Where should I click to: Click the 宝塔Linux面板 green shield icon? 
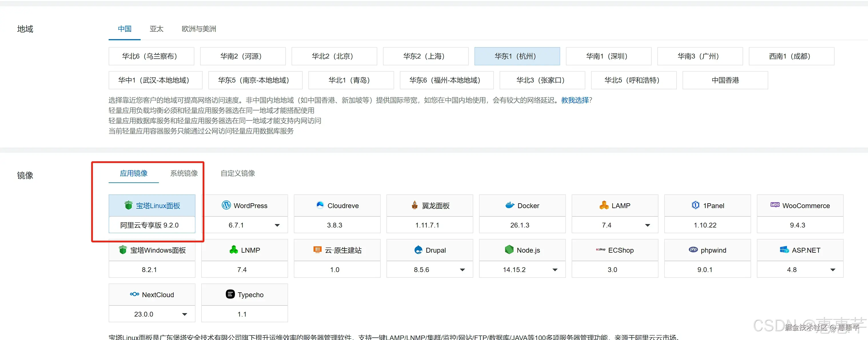tap(128, 205)
